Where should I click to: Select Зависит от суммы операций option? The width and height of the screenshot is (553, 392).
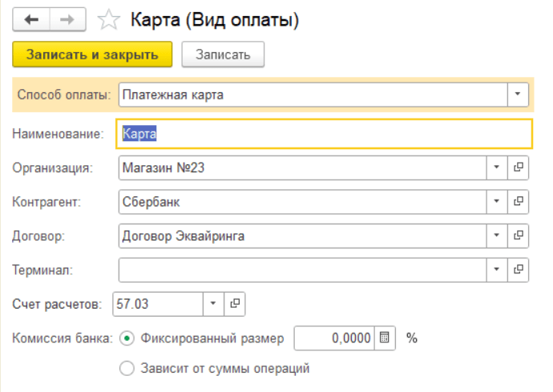pyautogui.click(x=127, y=369)
